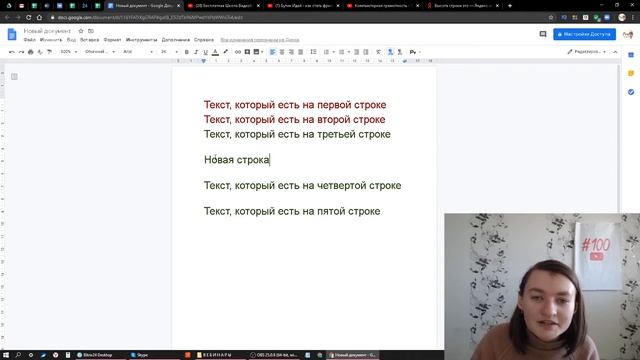640x360 pixels.
Task: Open a new browser tab
Action: click(x=510, y=6)
